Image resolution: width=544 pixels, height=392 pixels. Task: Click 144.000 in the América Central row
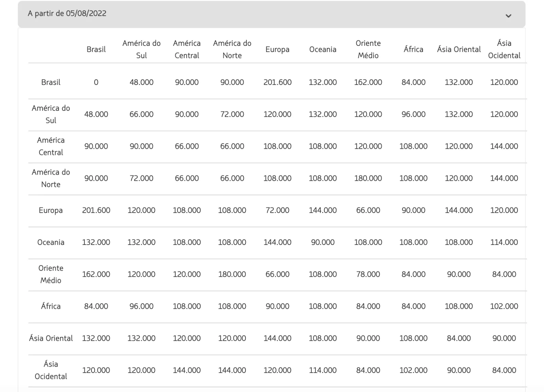[504, 146]
